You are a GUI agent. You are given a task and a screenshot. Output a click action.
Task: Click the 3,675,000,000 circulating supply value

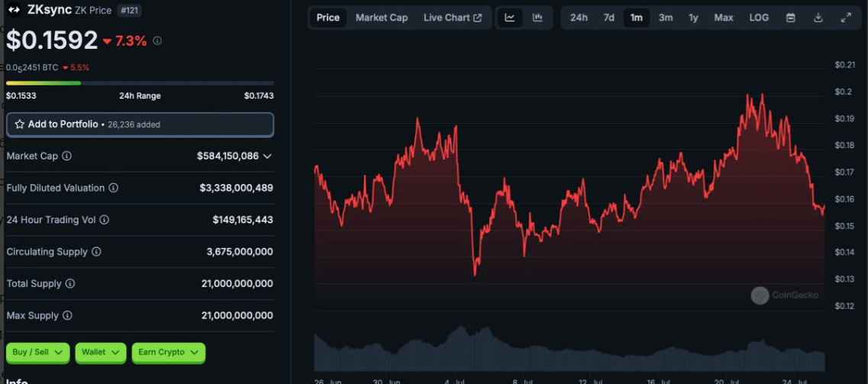(240, 252)
